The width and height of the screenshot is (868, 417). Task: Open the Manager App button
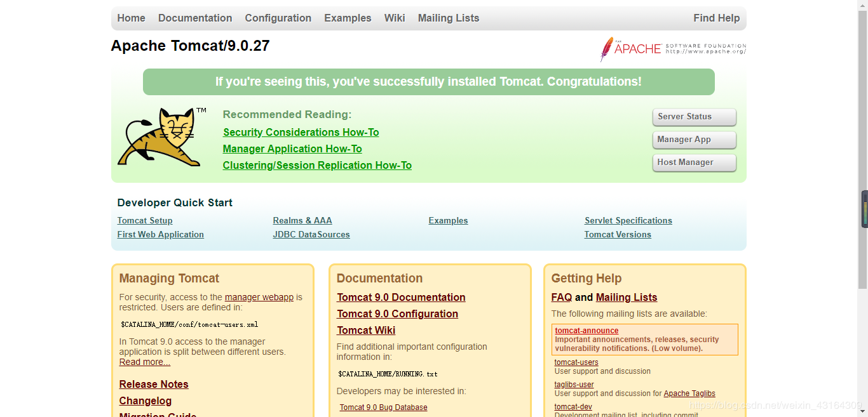click(x=694, y=140)
